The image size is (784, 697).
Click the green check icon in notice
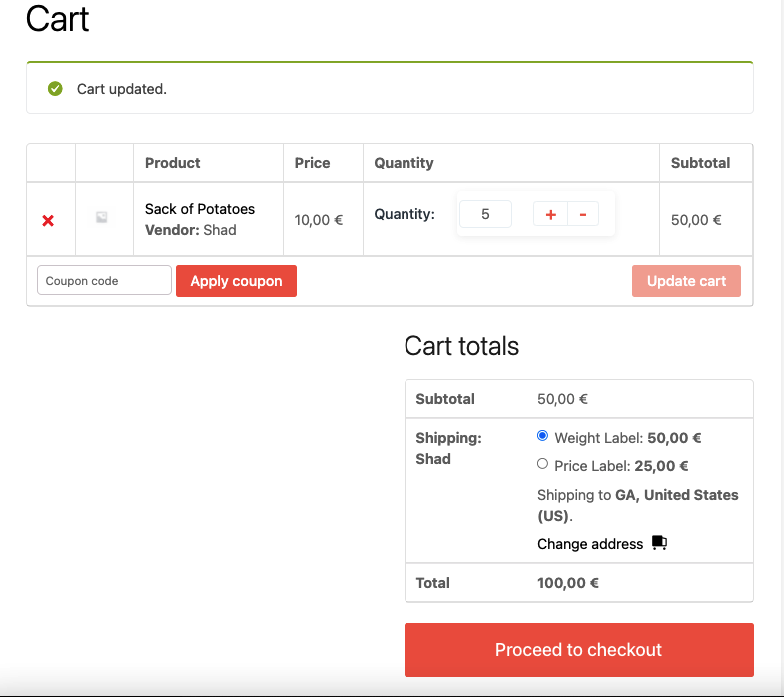[55, 88]
